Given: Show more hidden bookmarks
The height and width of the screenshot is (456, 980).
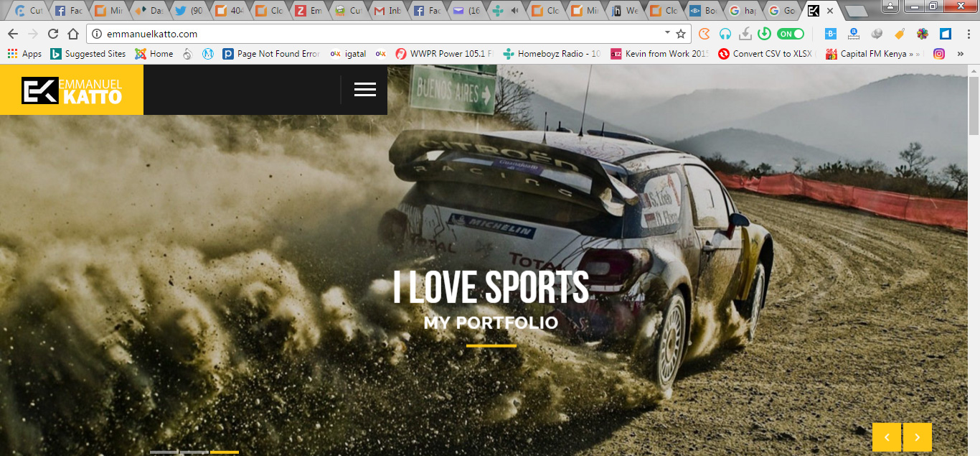Looking at the screenshot, I should pyautogui.click(x=961, y=54).
